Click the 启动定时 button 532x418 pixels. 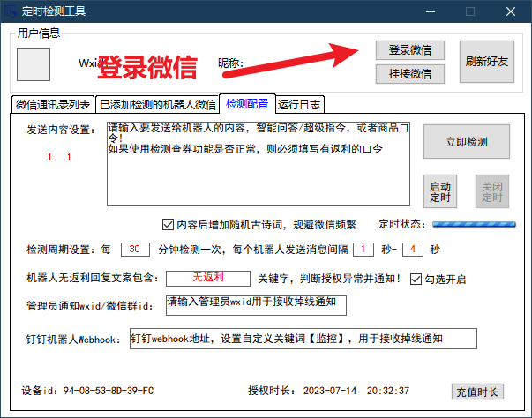click(439, 191)
